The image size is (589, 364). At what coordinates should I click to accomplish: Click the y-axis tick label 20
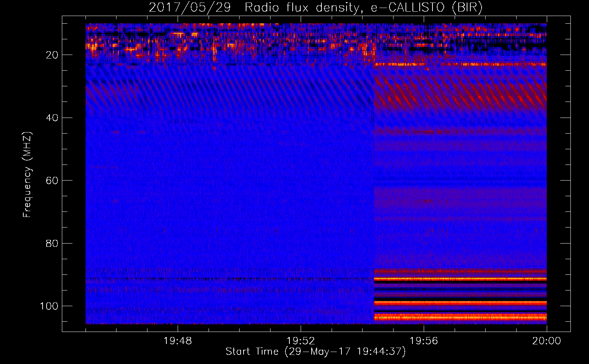(52, 55)
